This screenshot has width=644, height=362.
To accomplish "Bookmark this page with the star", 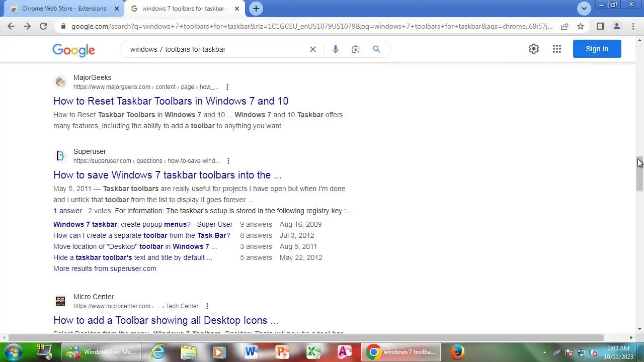I will 581,26.
